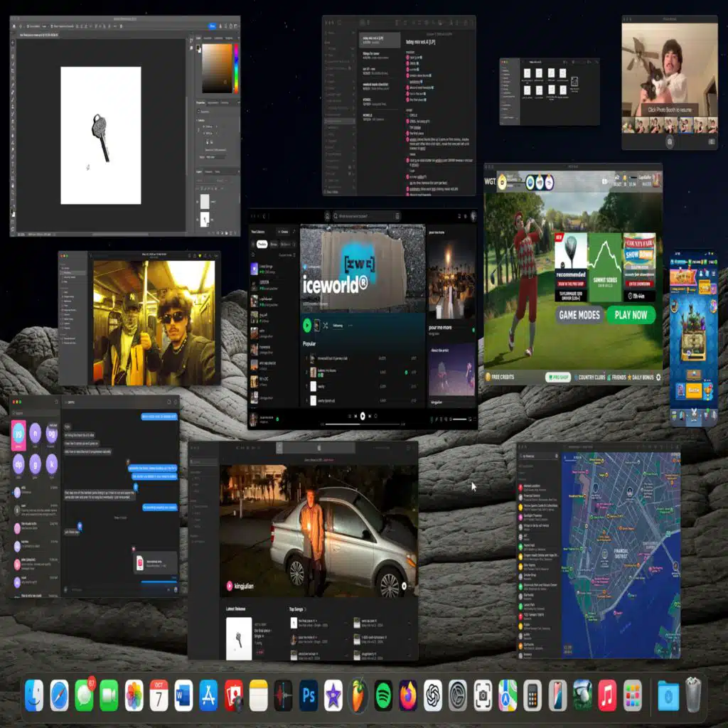Open Messages from the Dock
728x728 pixels.
(85, 695)
